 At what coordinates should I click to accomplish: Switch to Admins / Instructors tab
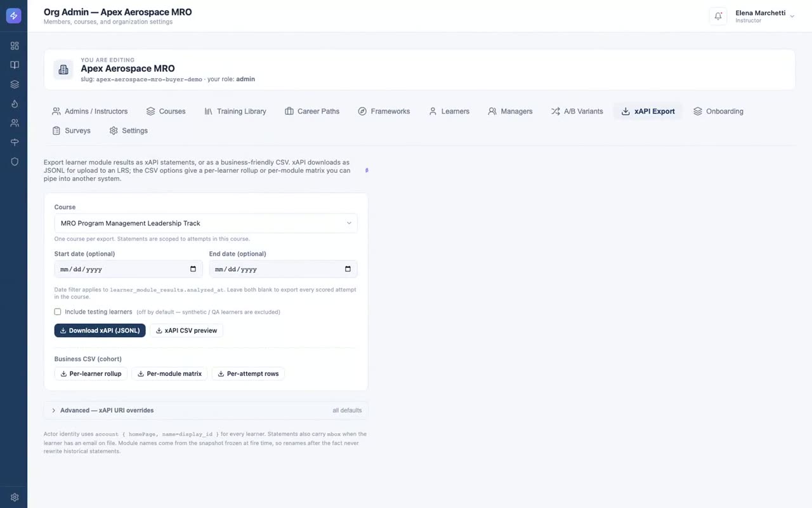click(x=90, y=111)
